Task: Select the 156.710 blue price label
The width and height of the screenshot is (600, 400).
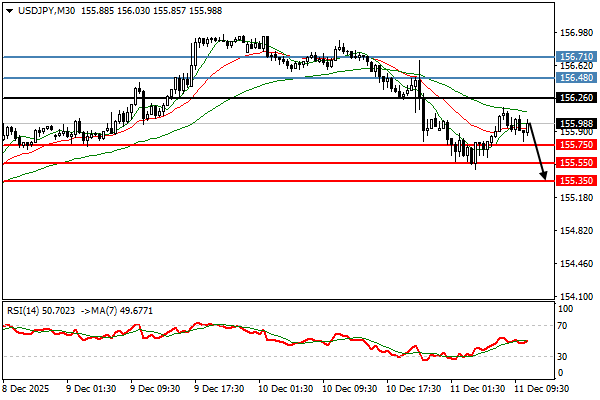Action: (x=577, y=57)
